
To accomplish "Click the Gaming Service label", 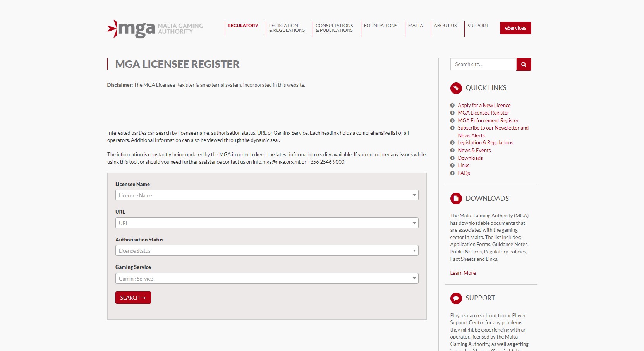I will point(133,267).
